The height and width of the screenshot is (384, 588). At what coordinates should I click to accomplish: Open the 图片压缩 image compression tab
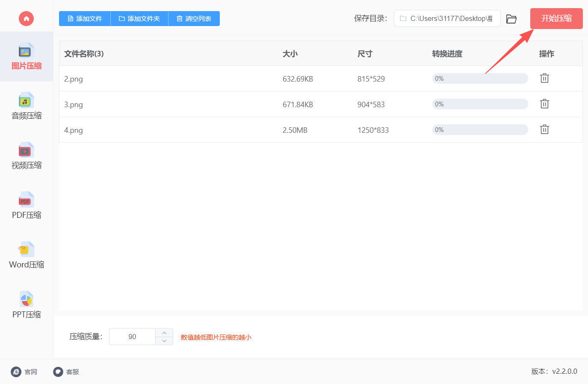pos(27,56)
